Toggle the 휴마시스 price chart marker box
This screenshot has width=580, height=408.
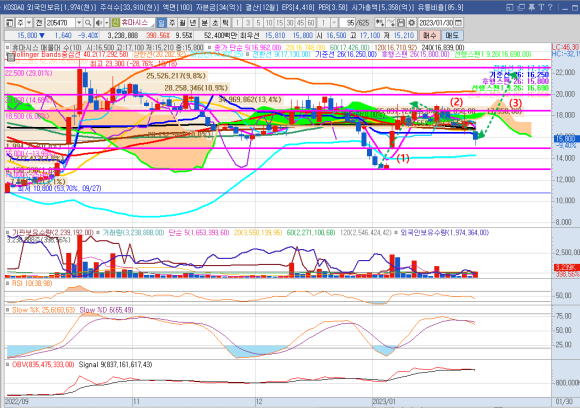(8, 48)
